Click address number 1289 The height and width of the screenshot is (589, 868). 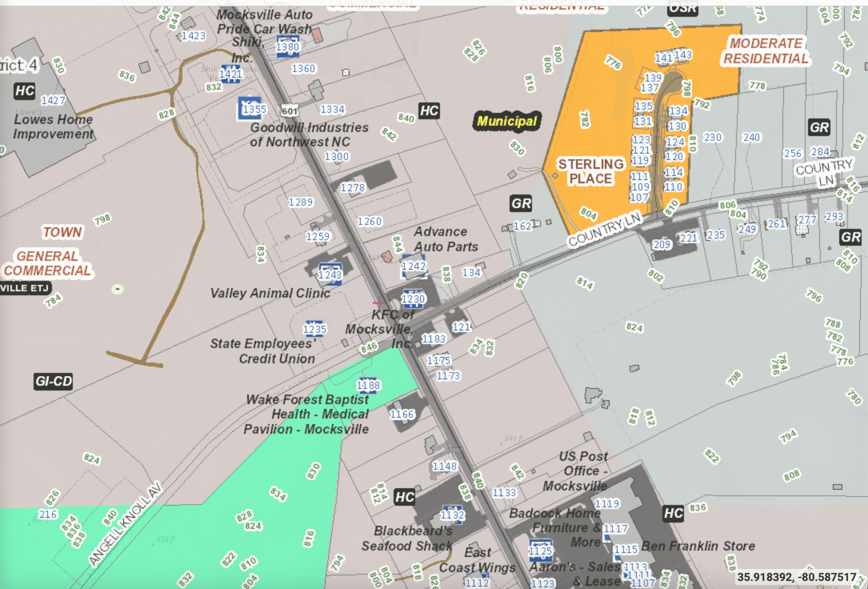point(300,202)
